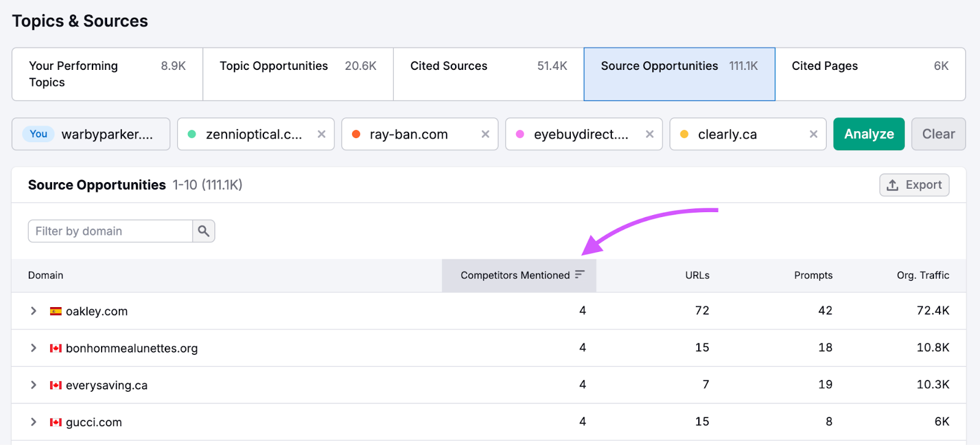Expand the everysaving.ca row
The width and height of the screenshot is (980, 445).
[x=34, y=385]
